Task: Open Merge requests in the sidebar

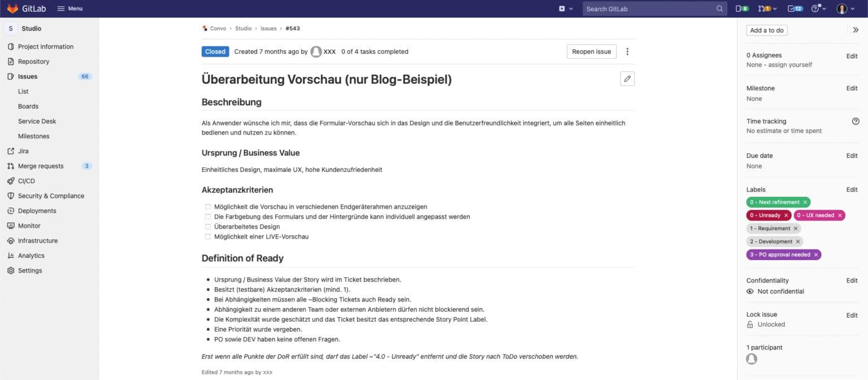Action: click(41, 166)
